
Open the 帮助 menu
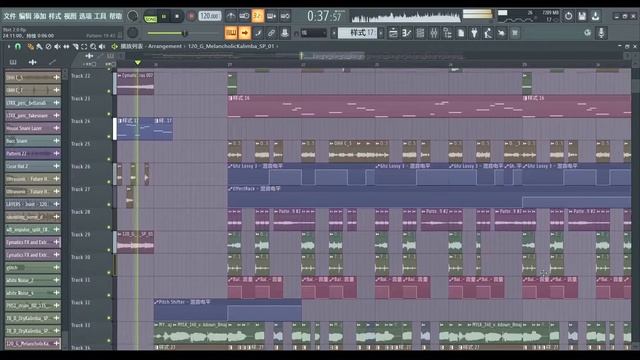coord(116,16)
